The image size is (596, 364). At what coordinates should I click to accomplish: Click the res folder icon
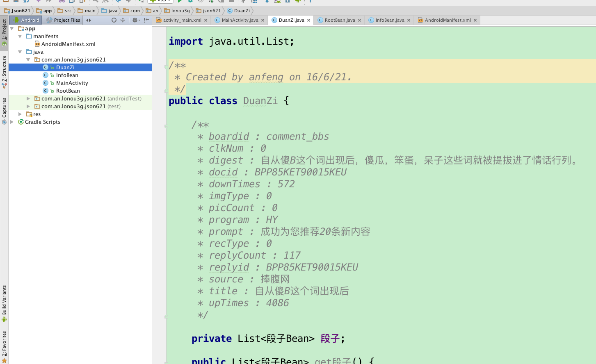click(x=29, y=114)
